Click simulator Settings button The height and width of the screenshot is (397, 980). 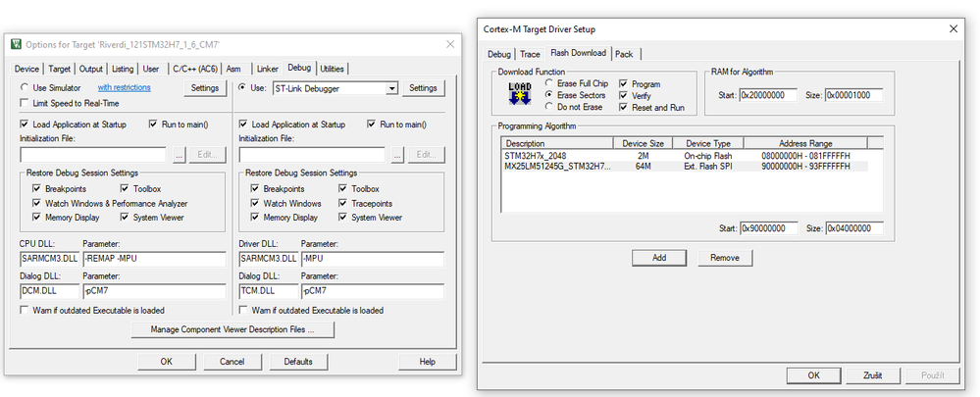[x=204, y=88]
